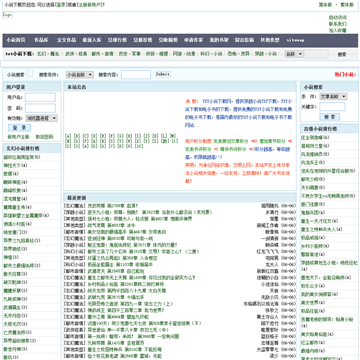Open the 文章名称 condition dropdown
Viewport: 360px width, 360px height.
[x=333, y=96]
